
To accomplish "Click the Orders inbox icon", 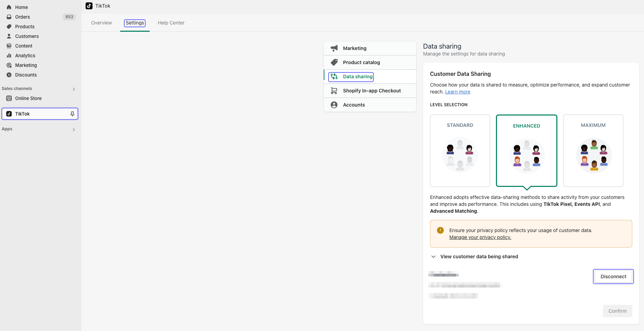I will point(9,17).
